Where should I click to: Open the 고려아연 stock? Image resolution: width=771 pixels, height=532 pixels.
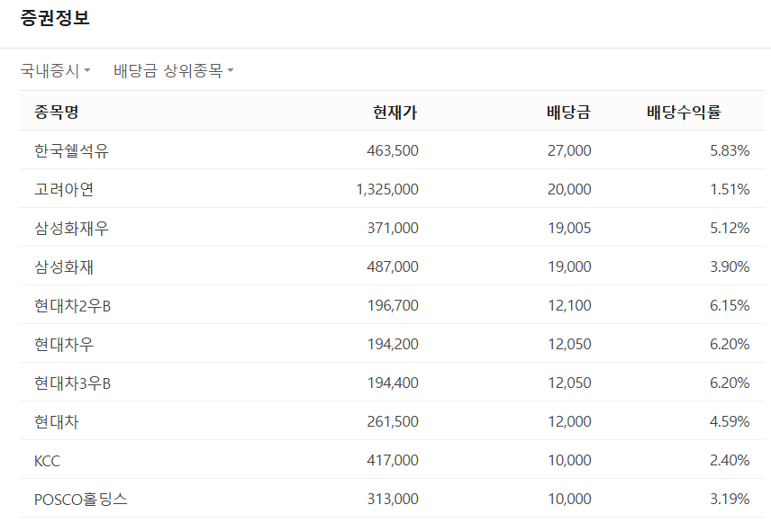(64, 189)
